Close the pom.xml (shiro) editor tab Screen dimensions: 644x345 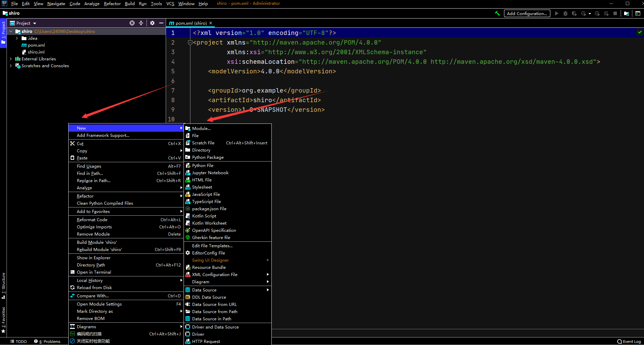(211, 23)
